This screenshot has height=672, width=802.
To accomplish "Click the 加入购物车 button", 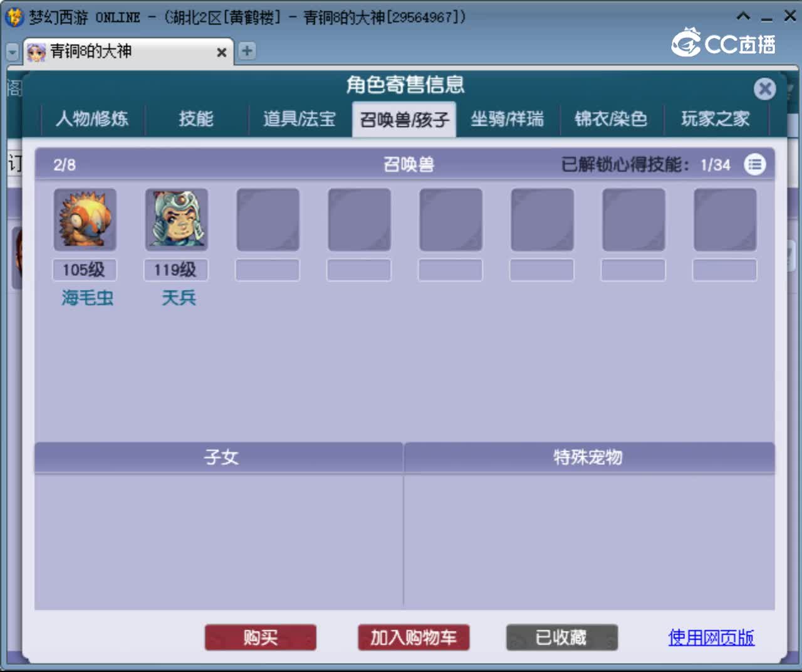I will (414, 638).
